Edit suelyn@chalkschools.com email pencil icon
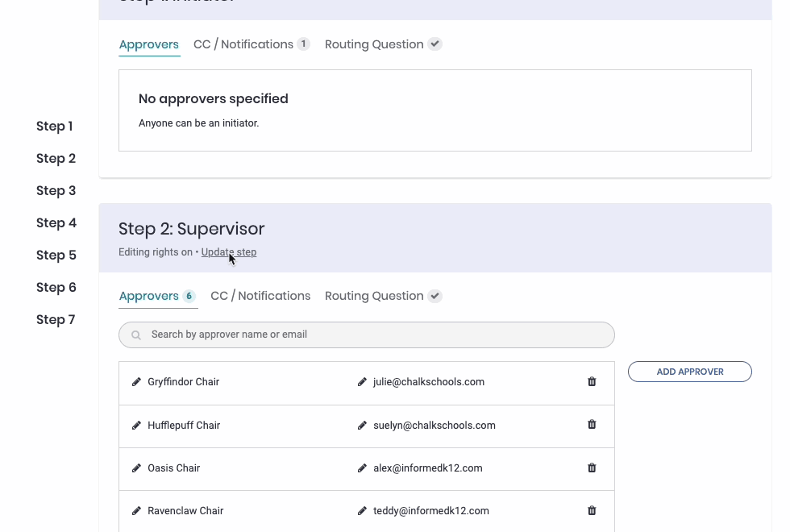This screenshot has width=790, height=532. (x=362, y=426)
